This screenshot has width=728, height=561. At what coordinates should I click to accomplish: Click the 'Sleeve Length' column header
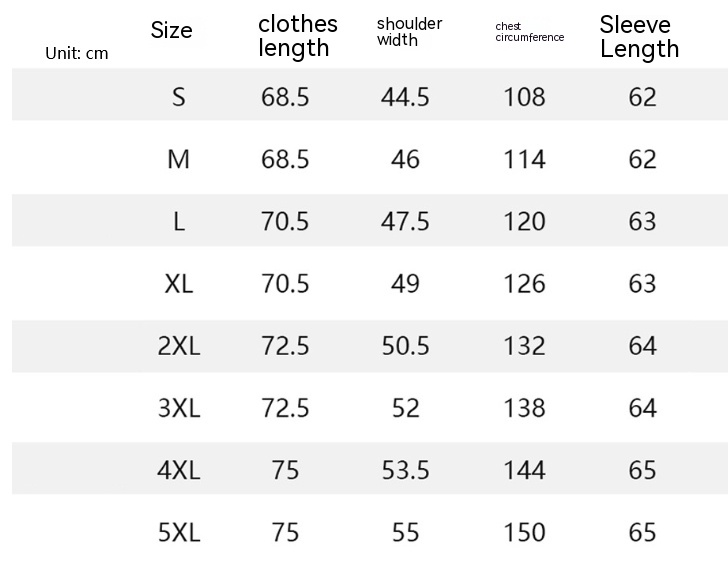click(x=639, y=36)
